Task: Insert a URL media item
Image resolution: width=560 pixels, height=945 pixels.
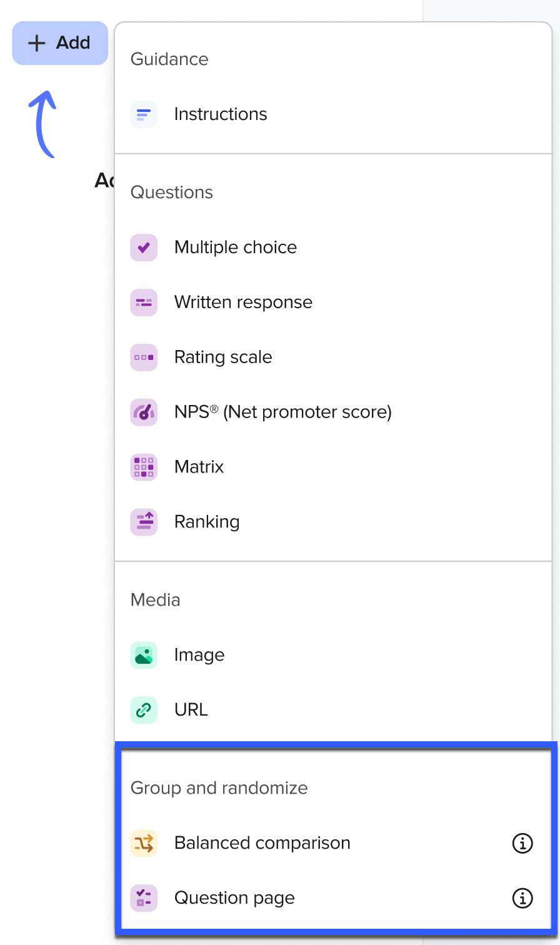Action: pyautogui.click(x=191, y=710)
